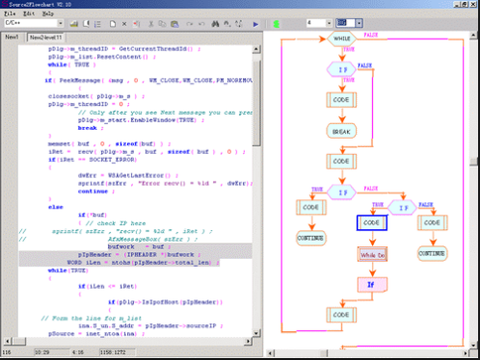
Task: Click the X delete icon in toolbar
Action: [x=124, y=24]
